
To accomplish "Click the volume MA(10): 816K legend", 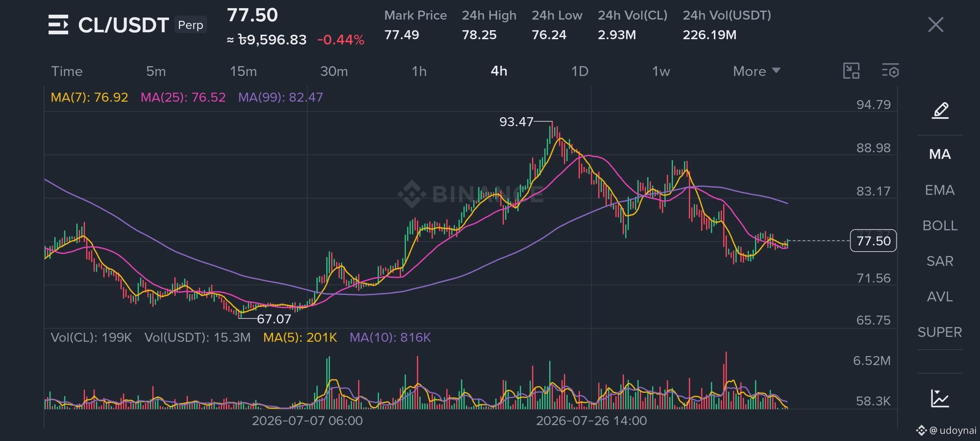I will click(390, 337).
